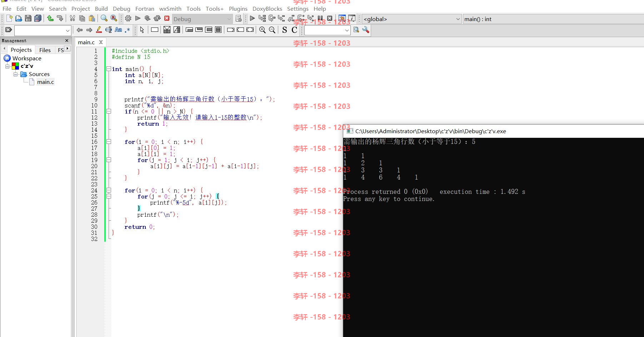The height and width of the screenshot is (337, 644).
Task: Fold the for loop at line 16
Action: pos(109,142)
